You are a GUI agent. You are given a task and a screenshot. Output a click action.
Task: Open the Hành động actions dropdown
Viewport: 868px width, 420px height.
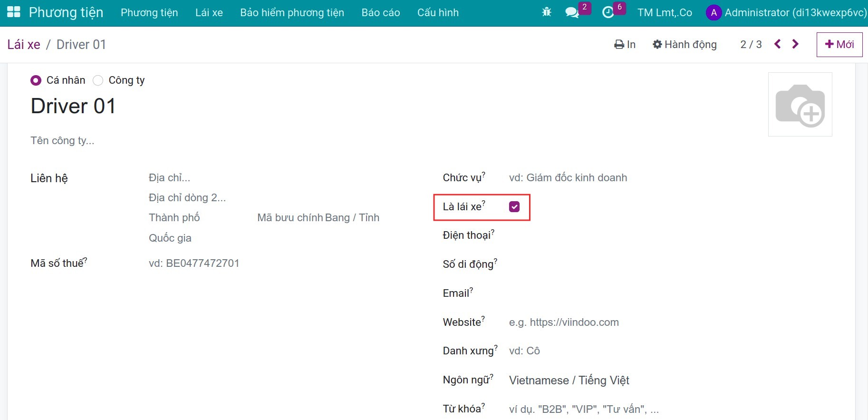pos(685,44)
